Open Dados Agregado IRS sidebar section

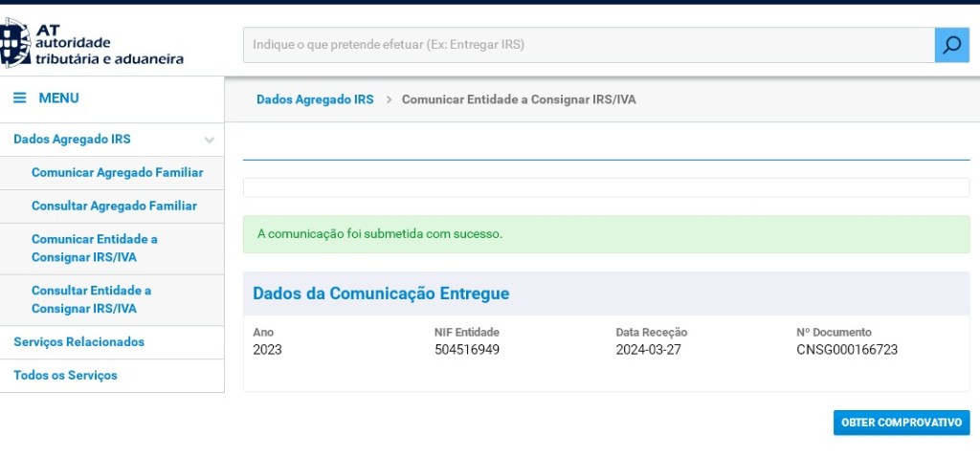72,140
